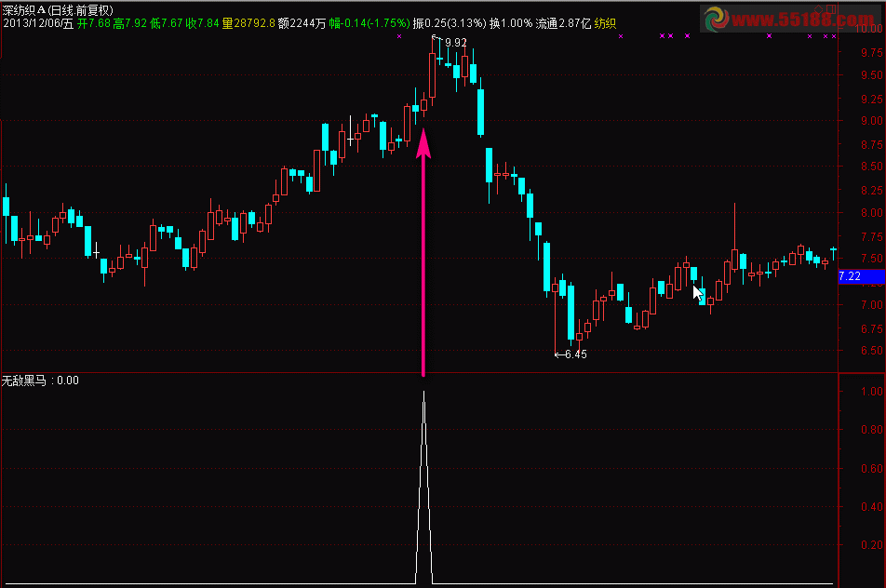This screenshot has width=886, height=588.
Task: Click the 6.45 low price label
Action: coord(576,354)
